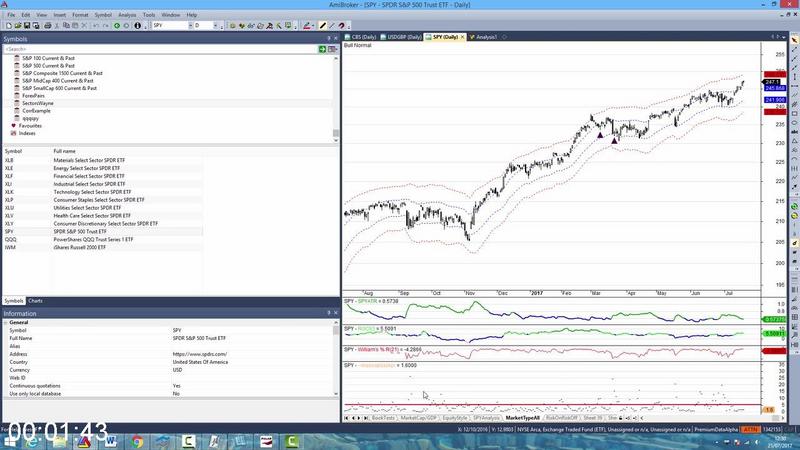Screen dimensions: 800x450
Task: Select the BookTests sheet tab
Action: click(383, 418)
